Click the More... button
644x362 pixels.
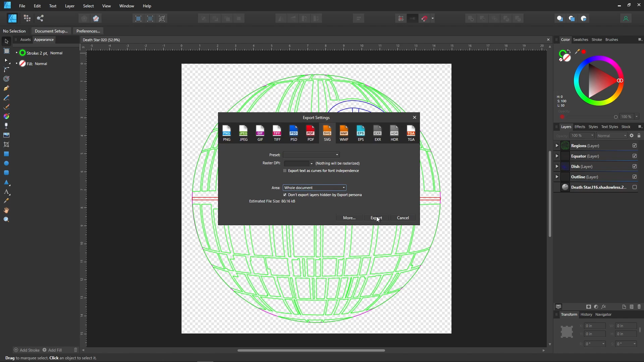(x=349, y=218)
